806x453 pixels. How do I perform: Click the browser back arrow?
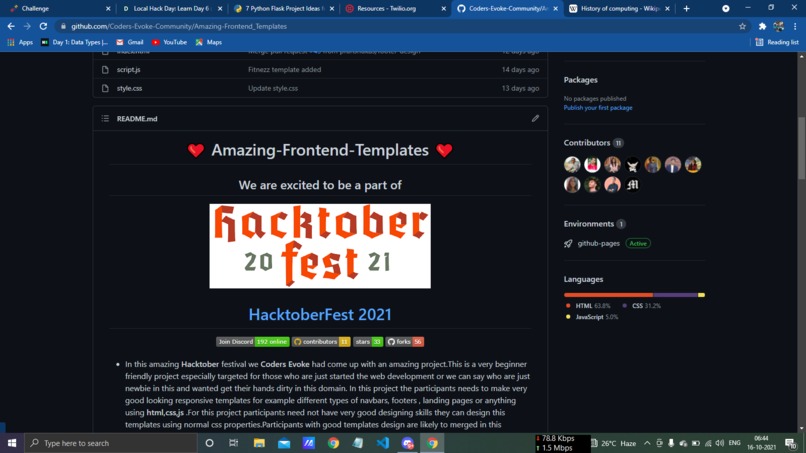(11, 26)
